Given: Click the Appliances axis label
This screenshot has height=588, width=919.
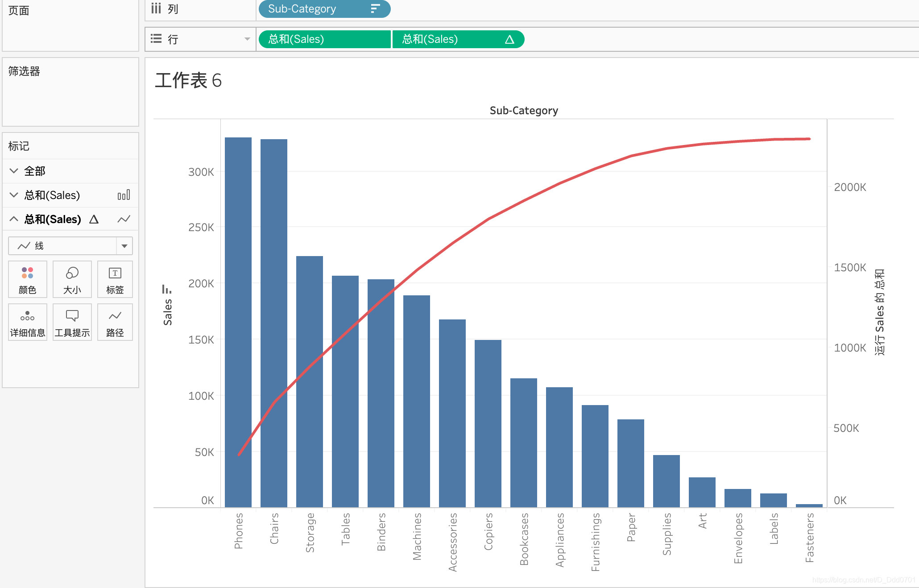Looking at the screenshot, I should 559,540.
